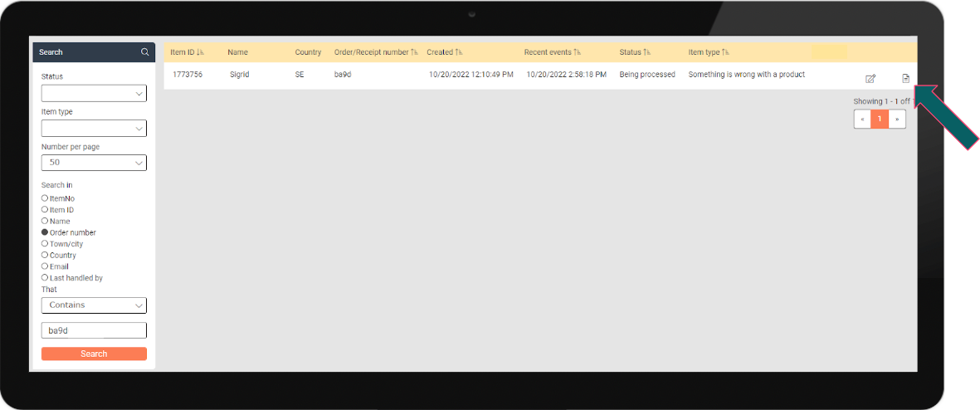Sort by Item type column header
Viewport: 980px width, 410px height.
click(708, 52)
